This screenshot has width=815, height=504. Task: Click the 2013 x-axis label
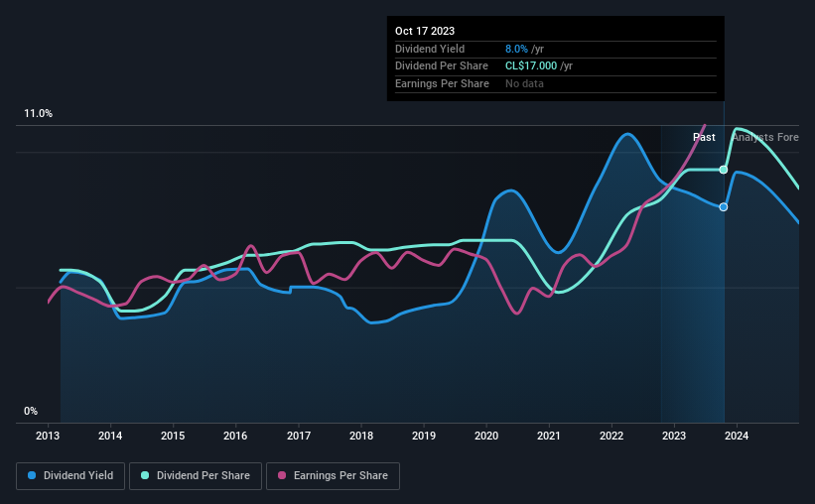pos(48,436)
